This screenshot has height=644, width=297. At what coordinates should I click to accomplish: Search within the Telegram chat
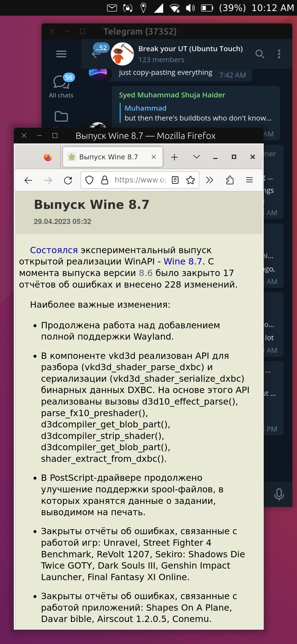point(260,54)
